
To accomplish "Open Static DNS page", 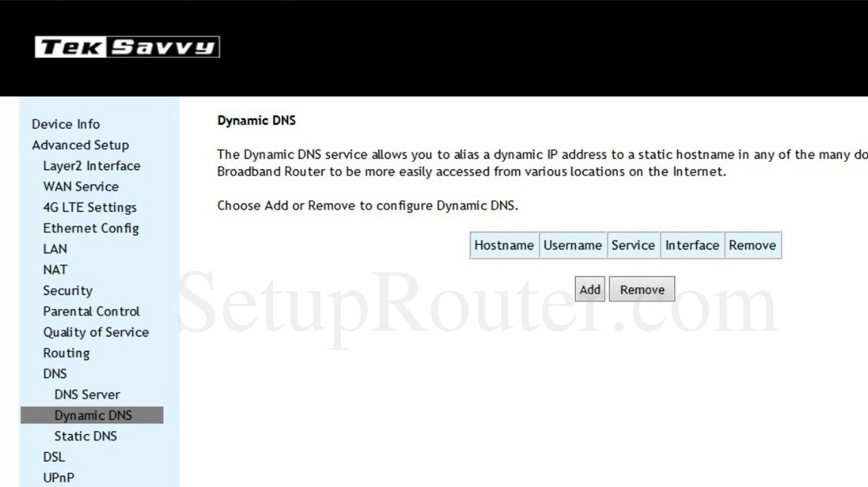I will coord(85,436).
